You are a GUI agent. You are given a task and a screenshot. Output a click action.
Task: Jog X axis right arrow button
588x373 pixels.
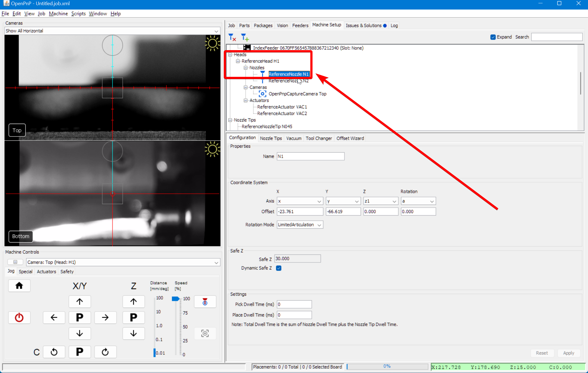pos(105,317)
